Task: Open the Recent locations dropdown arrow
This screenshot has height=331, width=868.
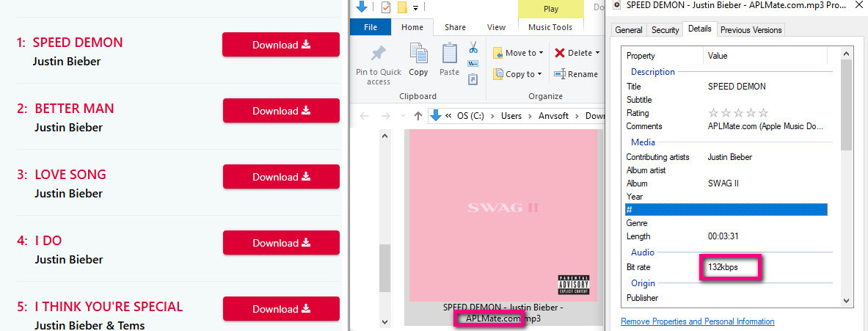Action: pyautogui.click(x=403, y=116)
